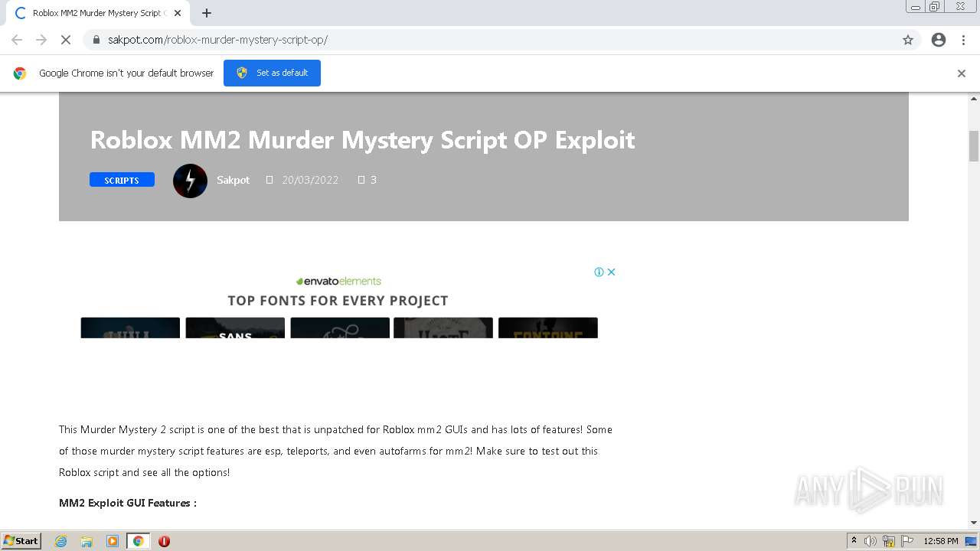This screenshot has width=980, height=551.
Task: Click the browser forward arrow
Action: click(41, 40)
